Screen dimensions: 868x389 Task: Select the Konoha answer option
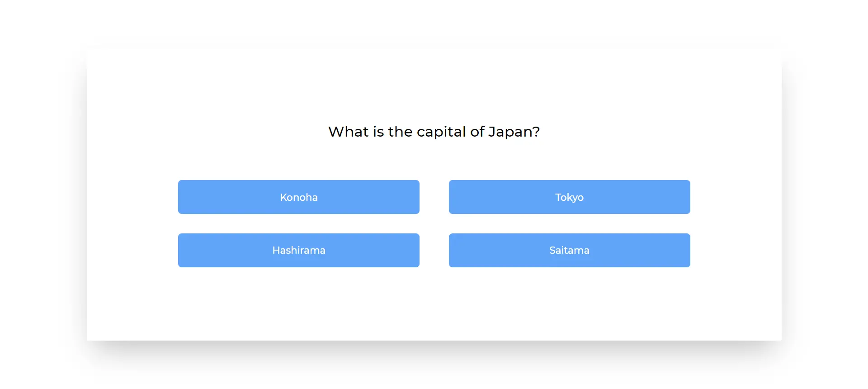298,197
